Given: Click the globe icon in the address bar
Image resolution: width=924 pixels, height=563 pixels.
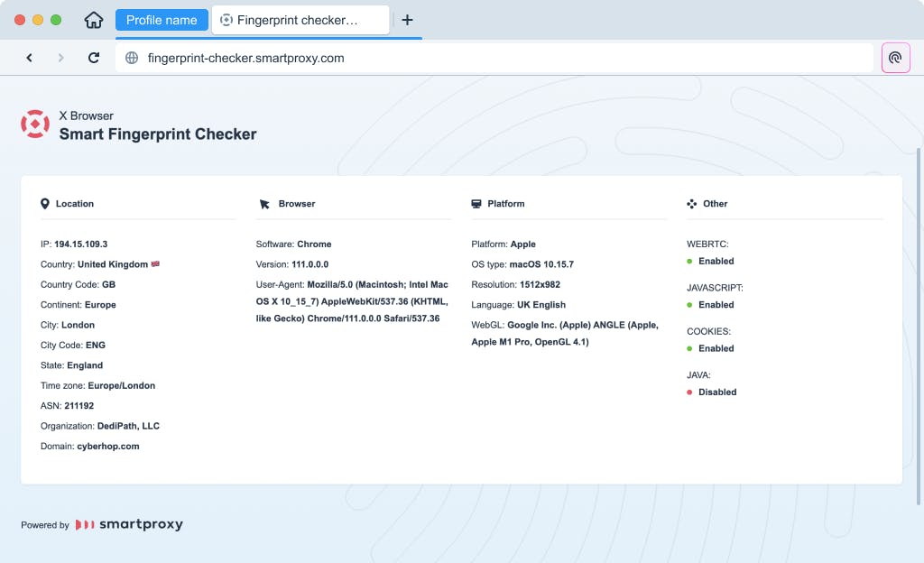Looking at the screenshot, I should [x=132, y=58].
